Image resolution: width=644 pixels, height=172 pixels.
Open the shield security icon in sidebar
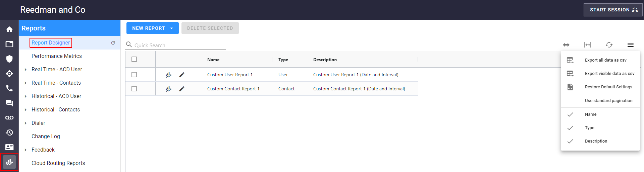pos(9,59)
